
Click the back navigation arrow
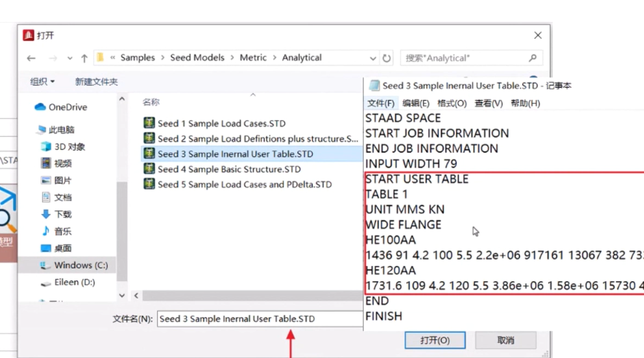pyautogui.click(x=31, y=58)
